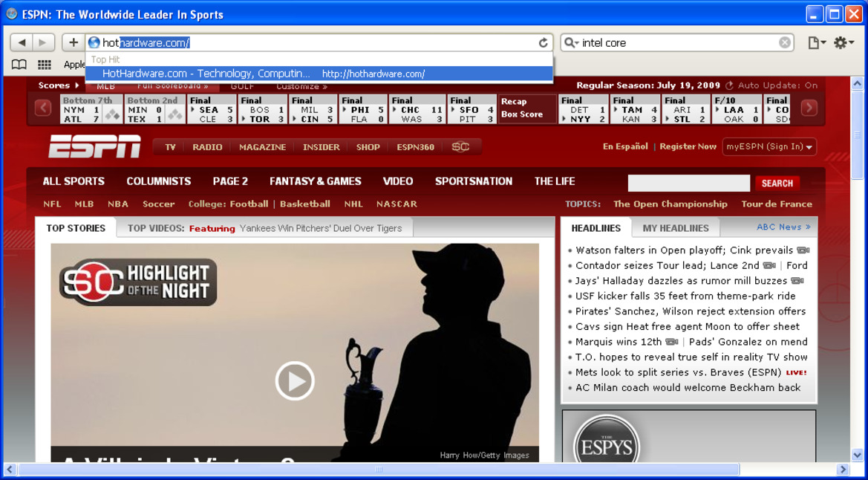Click video icon beside Halladay headline

click(x=797, y=281)
